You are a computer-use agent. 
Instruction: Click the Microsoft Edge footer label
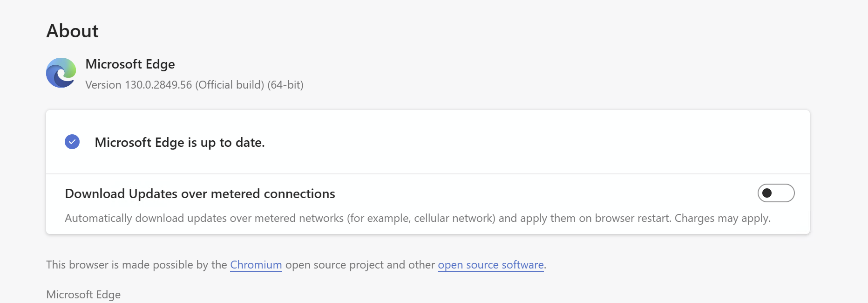pos(83,295)
